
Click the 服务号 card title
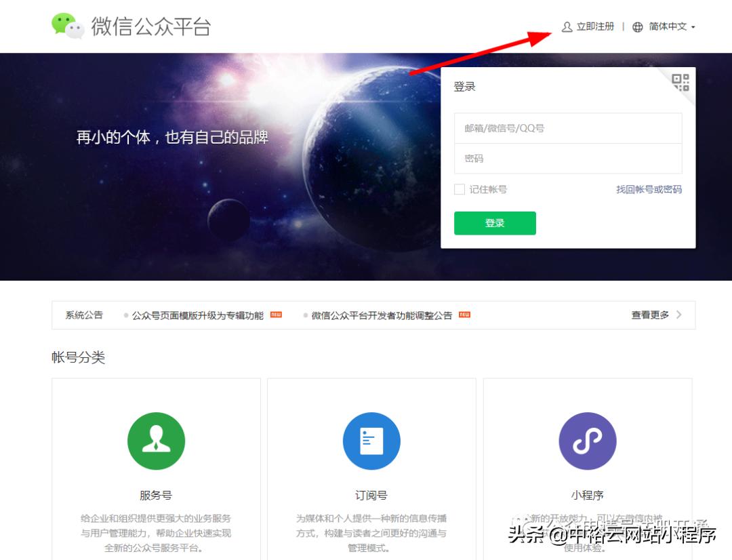click(x=156, y=495)
